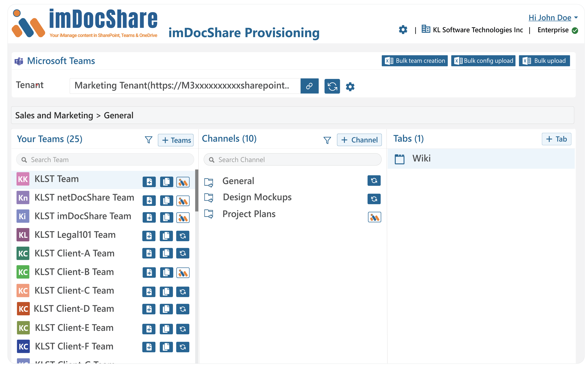Viewport: 588px width, 367px height.
Task: Copy icon for KLST Client-A Team
Action: tap(166, 253)
